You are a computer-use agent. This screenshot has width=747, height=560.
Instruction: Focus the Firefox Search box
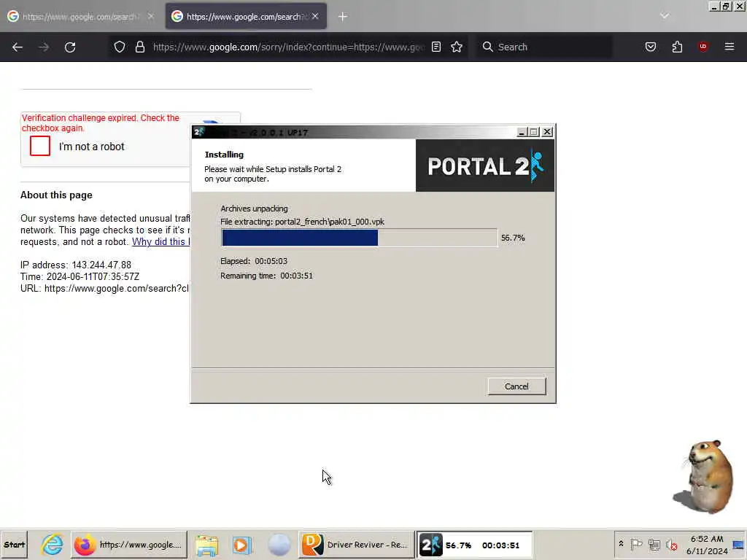544,47
